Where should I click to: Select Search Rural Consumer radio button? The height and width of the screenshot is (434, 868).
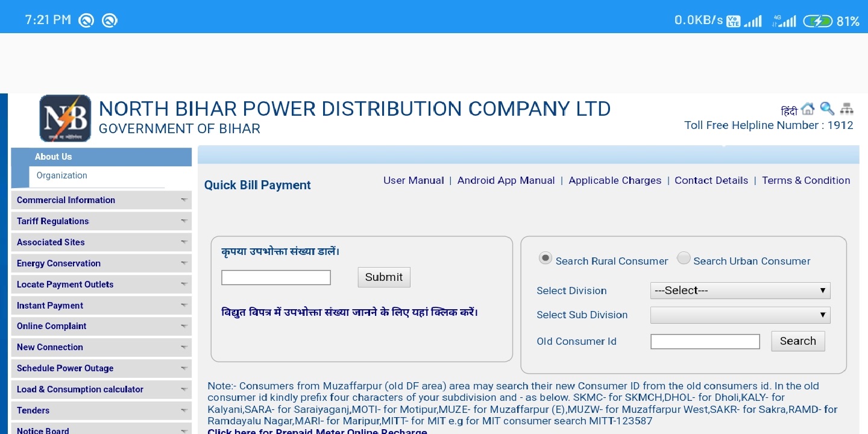coord(546,258)
